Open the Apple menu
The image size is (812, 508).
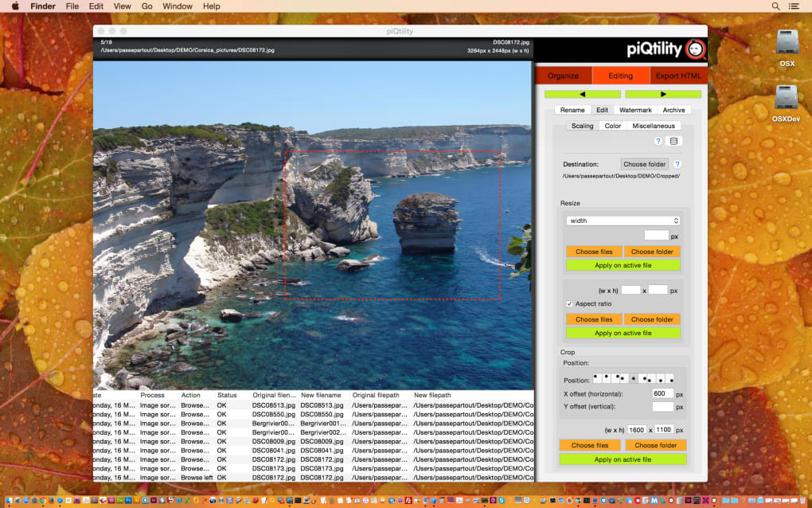(x=15, y=6)
